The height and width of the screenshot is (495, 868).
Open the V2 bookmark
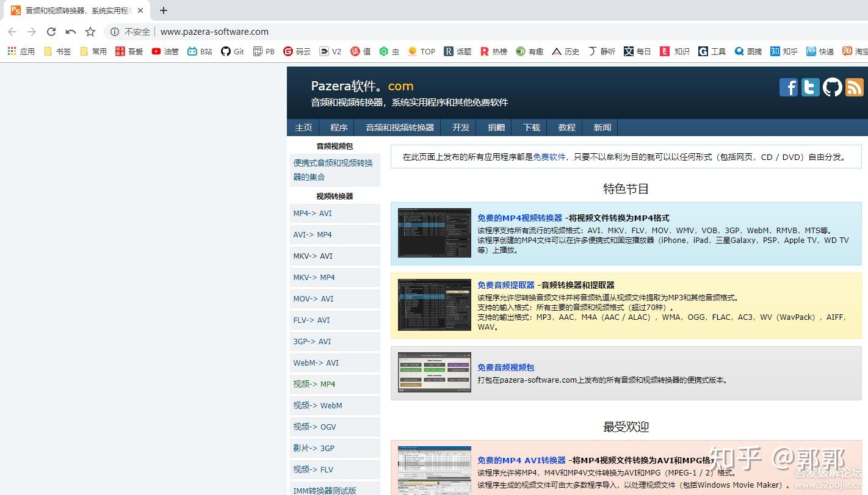click(331, 51)
